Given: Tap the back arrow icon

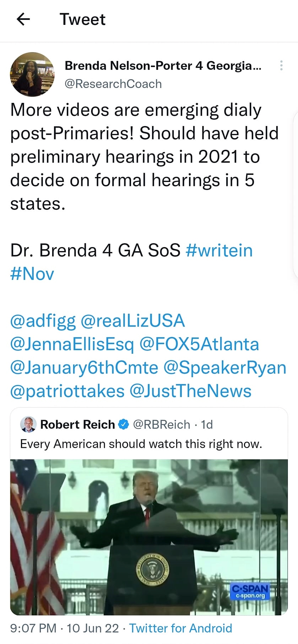Looking at the screenshot, I should pyautogui.click(x=23, y=19).
